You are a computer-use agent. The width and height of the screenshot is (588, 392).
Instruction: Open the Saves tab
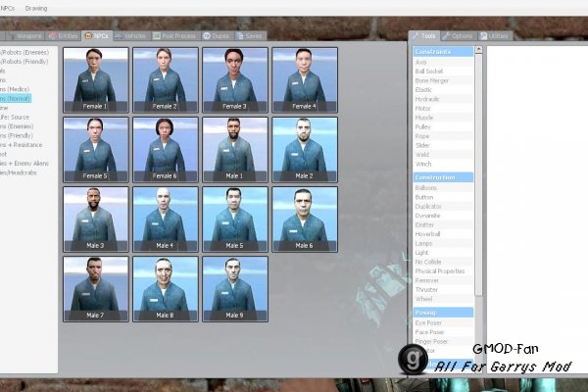[x=250, y=36]
